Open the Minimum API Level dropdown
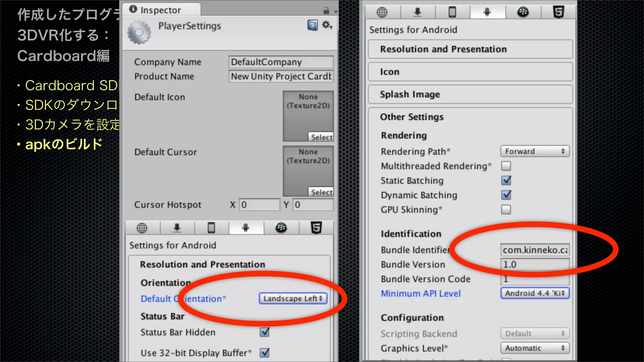Viewport: 644px width, 362px height. (x=535, y=293)
